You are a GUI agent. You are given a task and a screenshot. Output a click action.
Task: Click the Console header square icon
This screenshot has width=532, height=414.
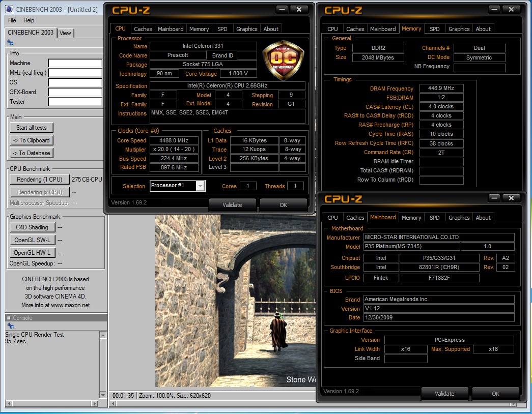[x=9, y=318]
